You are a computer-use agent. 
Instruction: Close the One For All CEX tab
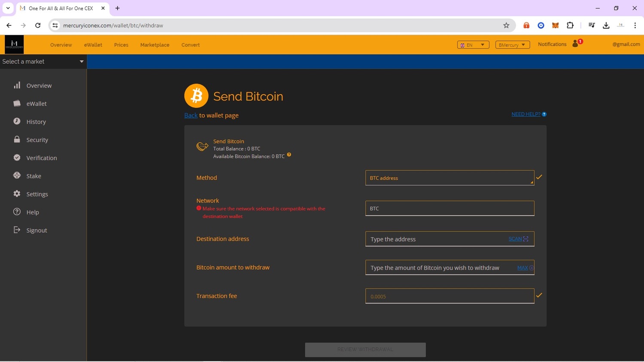103,8
